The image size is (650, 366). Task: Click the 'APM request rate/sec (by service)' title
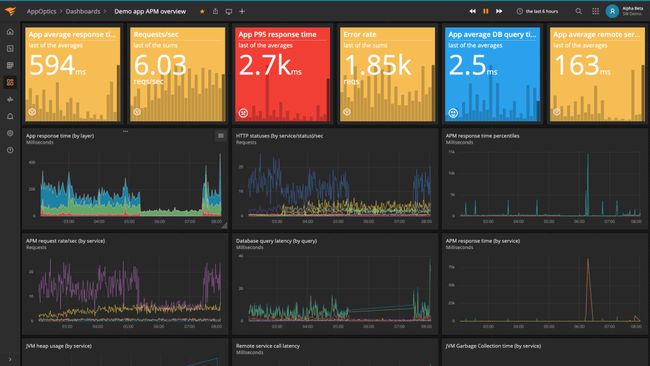click(65, 241)
